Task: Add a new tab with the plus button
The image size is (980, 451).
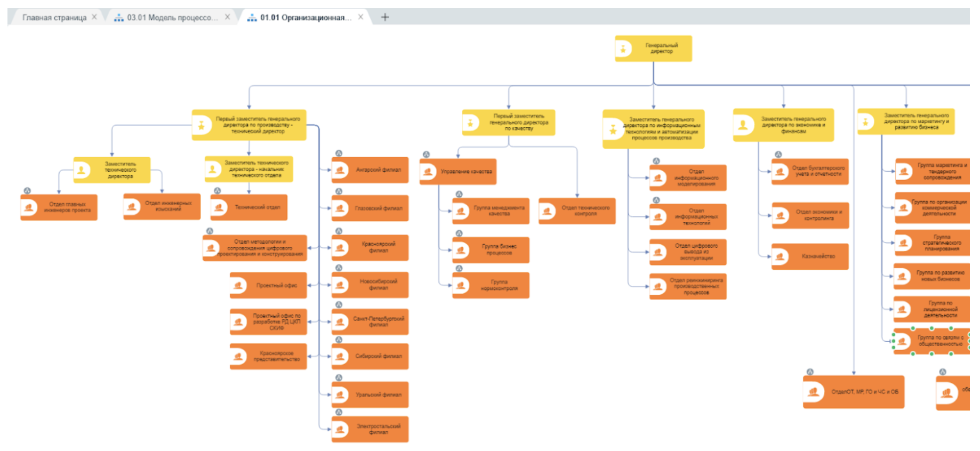Action: 385,17
